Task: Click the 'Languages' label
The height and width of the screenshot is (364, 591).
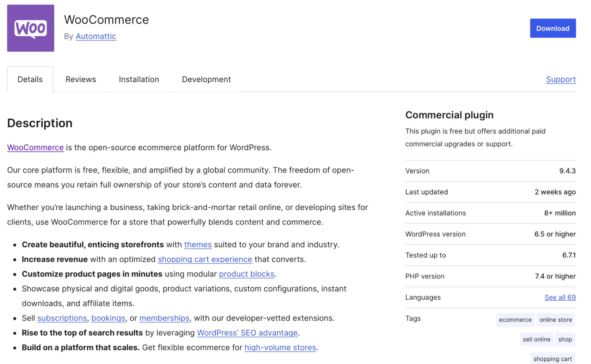Action: (423, 297)
